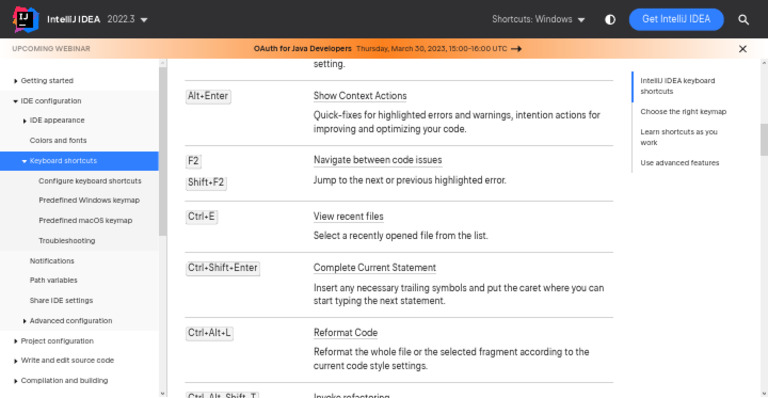768x398 pixels.
Task: Click the Ctrl+E shortcut key label
Action: (201, 216)
